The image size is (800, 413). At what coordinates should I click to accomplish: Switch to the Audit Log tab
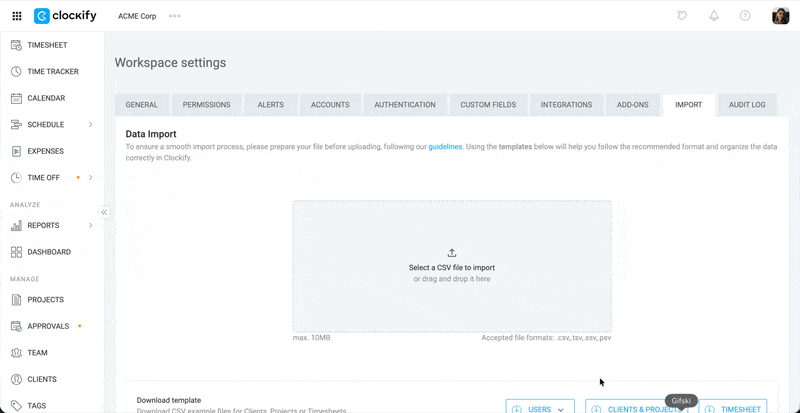point(747,105)
